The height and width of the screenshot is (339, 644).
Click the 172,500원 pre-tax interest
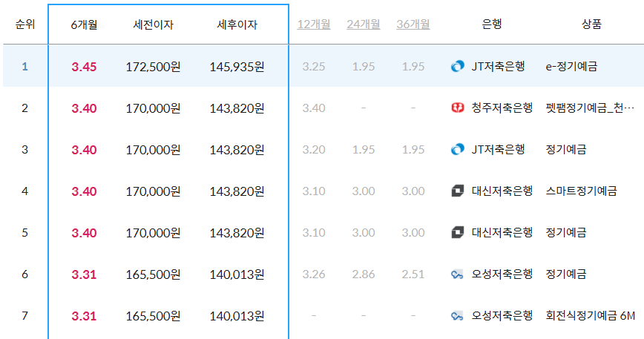coord(153,67)
